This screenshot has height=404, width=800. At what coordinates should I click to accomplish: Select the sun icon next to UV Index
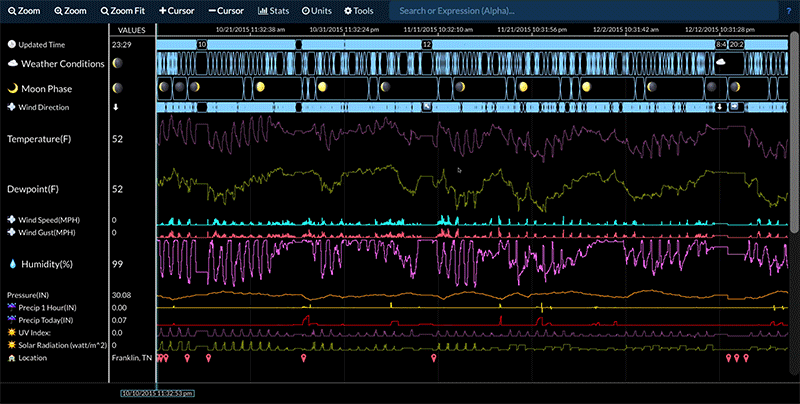pos(12,332)
